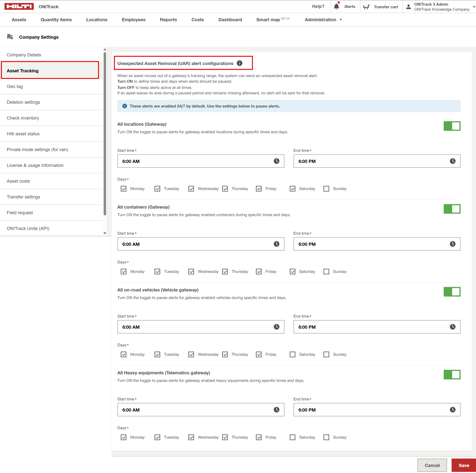Check Saturday for All on-road vehicles
This screenshot has height=473, width=476.
tap(292, 355)
